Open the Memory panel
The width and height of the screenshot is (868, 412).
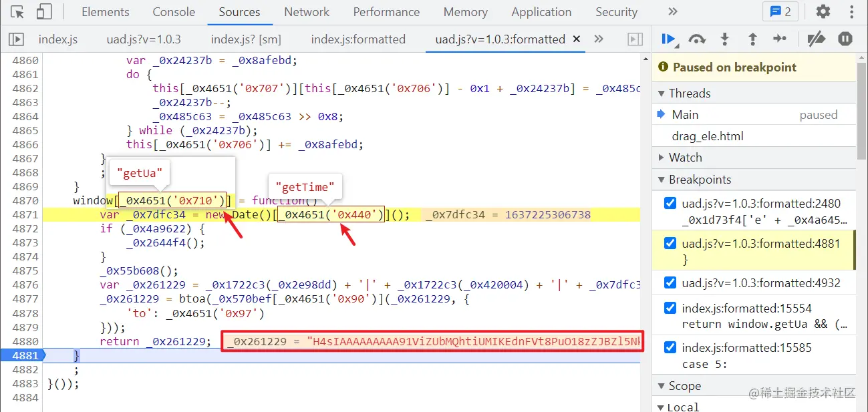point(465,12)
